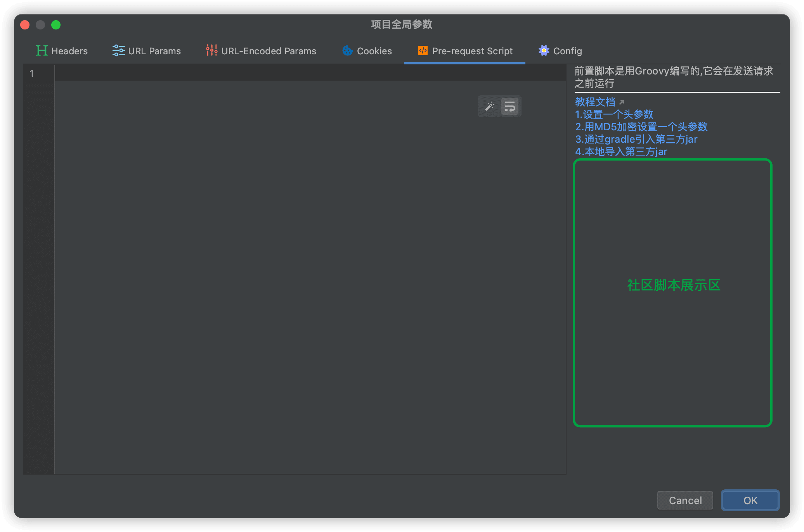Open the 教程文档 tutorial documentation link
Viewport: 804px width, 532px height.
[x=595, y=102]
